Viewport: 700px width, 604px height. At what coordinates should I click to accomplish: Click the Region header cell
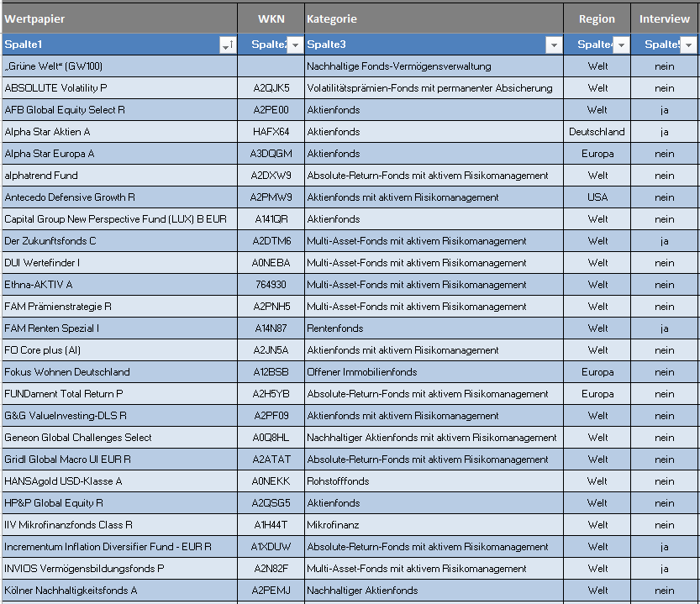tap(597, 18)
